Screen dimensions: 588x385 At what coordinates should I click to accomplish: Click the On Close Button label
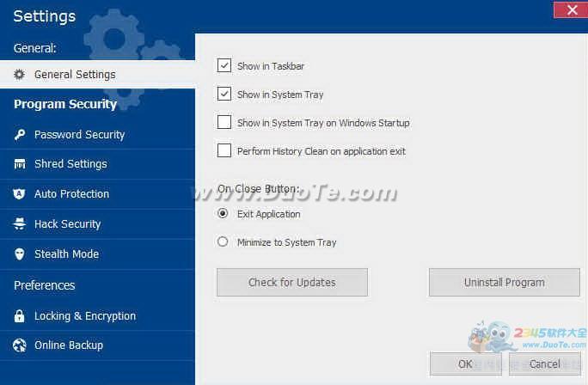pyautogui.click(x=259, y=188)
